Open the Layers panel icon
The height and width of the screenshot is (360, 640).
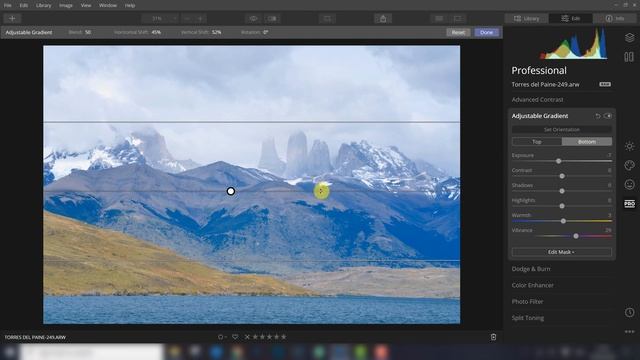629,38
